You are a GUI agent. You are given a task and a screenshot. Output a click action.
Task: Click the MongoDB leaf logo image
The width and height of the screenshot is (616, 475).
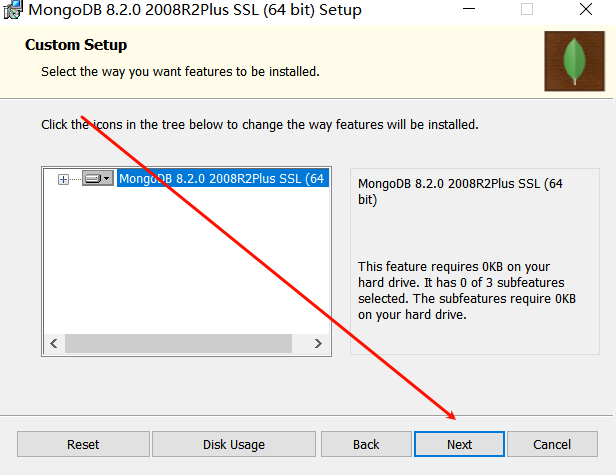point(574,61)
